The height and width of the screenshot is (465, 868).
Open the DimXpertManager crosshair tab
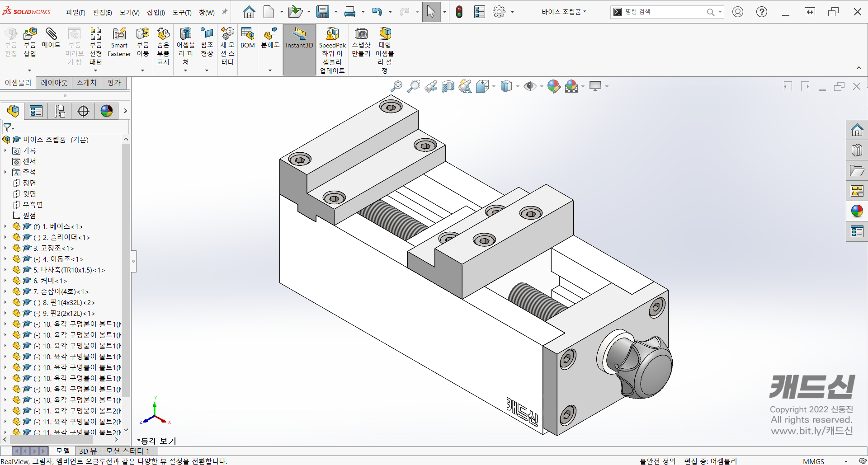click(x=83, y=111)
